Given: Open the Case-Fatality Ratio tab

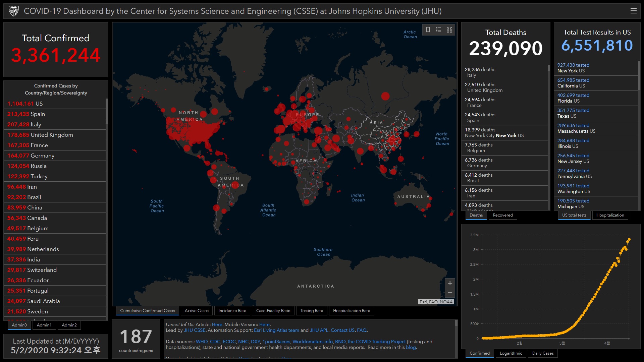Looking at the screenshot, I should click(x=273, y=311).
